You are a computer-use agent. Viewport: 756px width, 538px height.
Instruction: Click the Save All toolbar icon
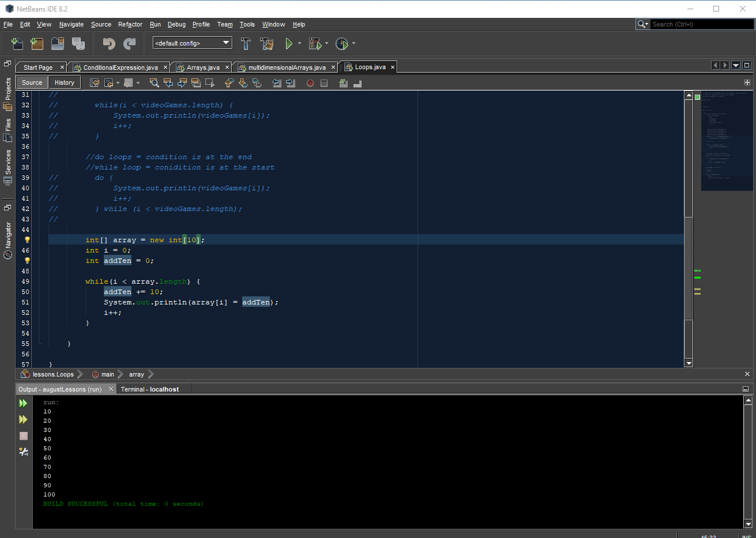click(78, 43)
